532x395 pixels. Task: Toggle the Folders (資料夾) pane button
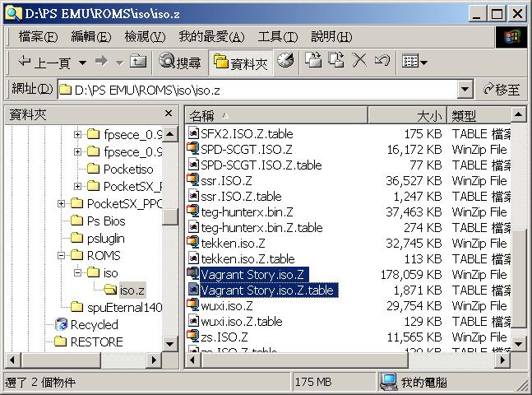coord(241,63)
